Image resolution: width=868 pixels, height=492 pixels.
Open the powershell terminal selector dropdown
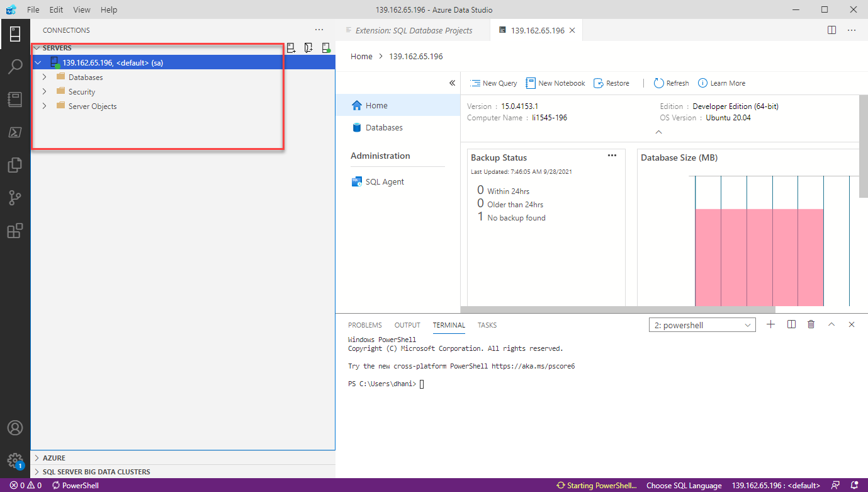click(x=702, y=325)
